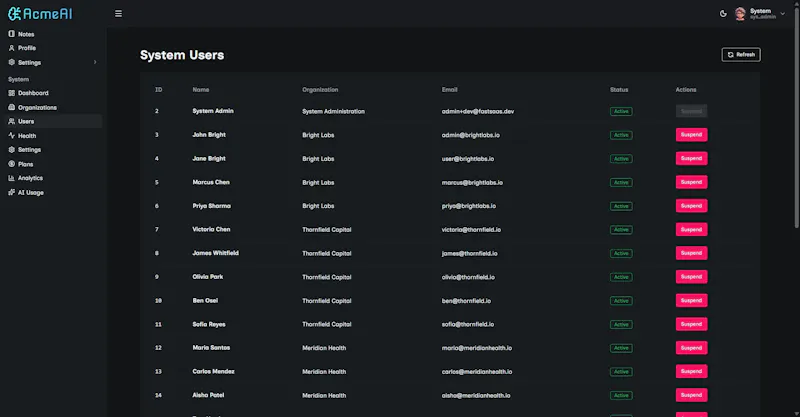
Task: Click the name Olivia Park
Action: coord(208,277)
